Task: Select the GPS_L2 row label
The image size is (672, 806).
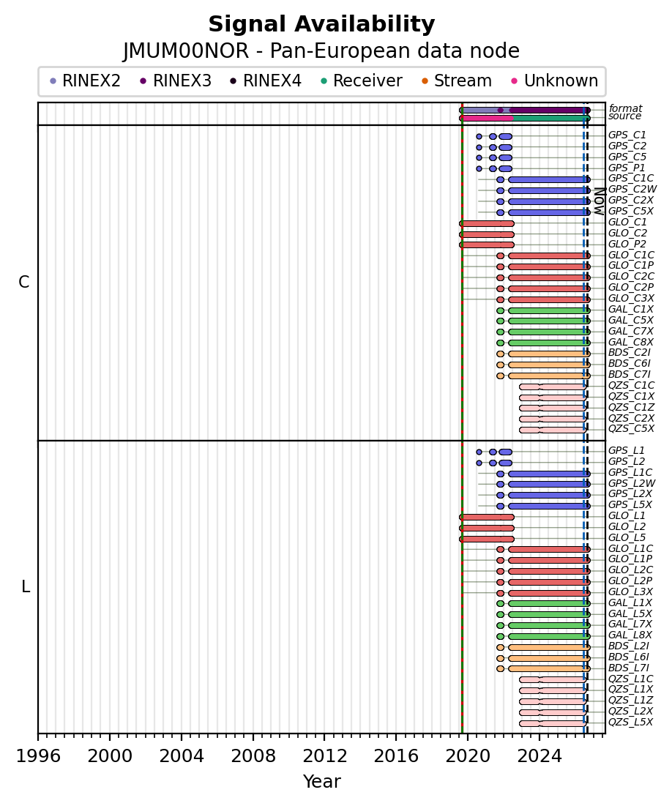Action: 626,462
